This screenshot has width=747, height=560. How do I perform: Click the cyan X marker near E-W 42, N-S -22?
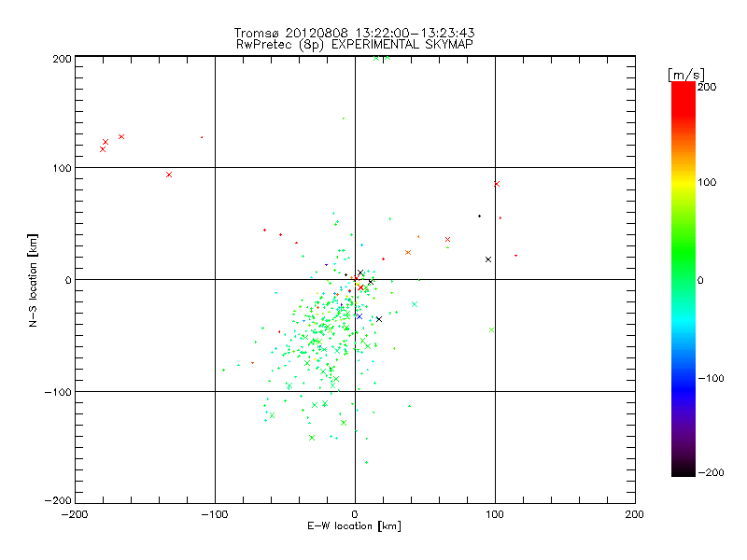coord(415,304)
